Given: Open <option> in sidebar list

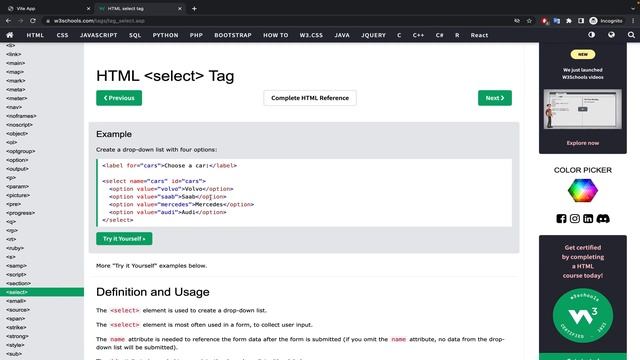Looking at the screenshot, I should point(17,160).
